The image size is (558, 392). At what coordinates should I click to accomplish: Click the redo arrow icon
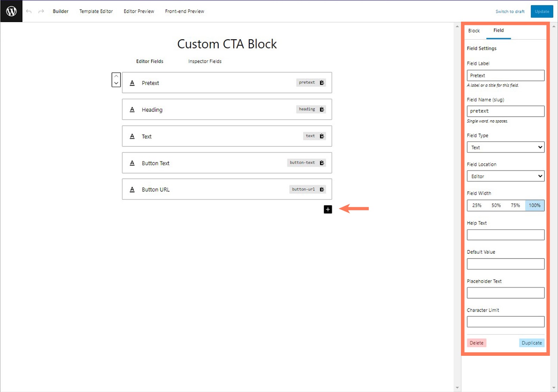pos(41,12)
